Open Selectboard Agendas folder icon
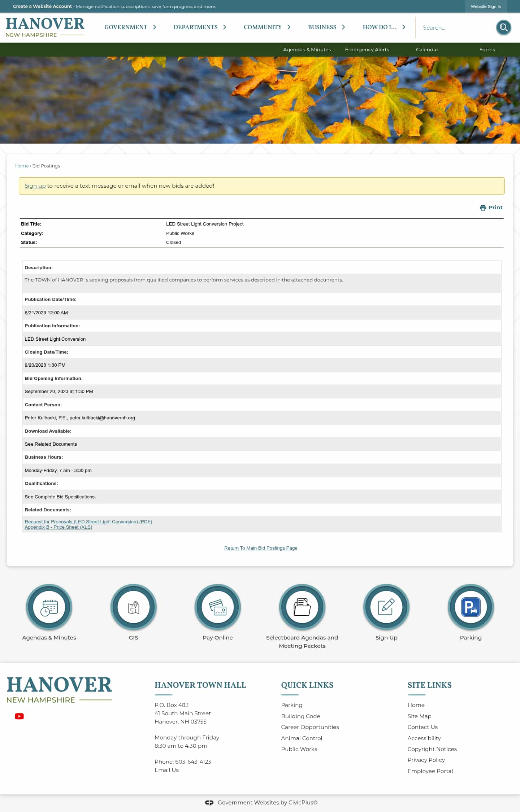 tap(302, 607)
